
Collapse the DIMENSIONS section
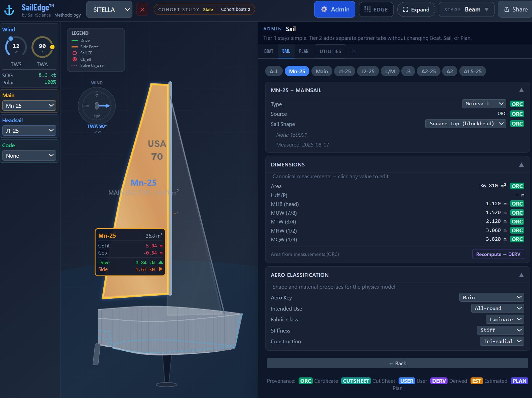coord(521,164)
